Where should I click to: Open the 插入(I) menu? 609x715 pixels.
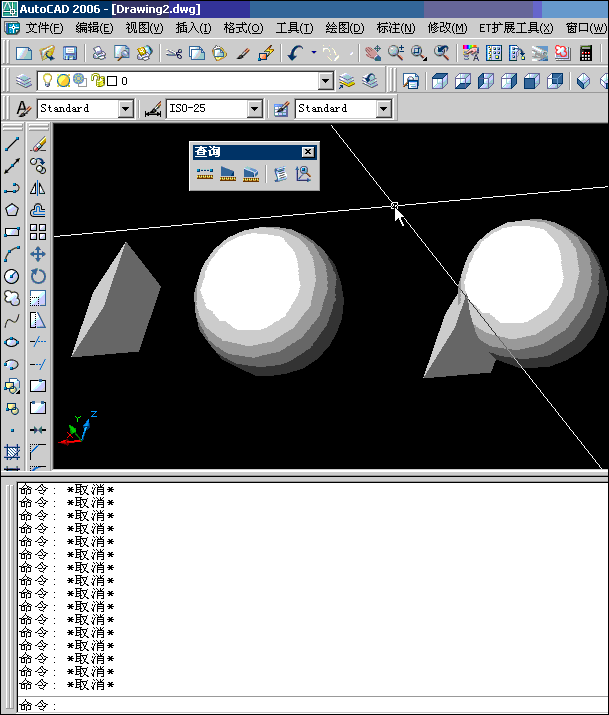pos(193,28)
